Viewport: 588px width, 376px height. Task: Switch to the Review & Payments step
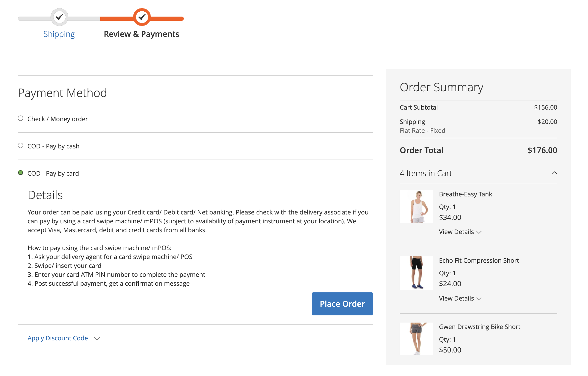tap(141, 34)
